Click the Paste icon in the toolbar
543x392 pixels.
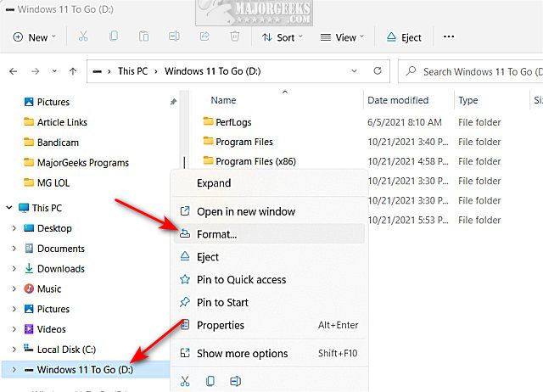pyautogui.click(x=143, y=36)
